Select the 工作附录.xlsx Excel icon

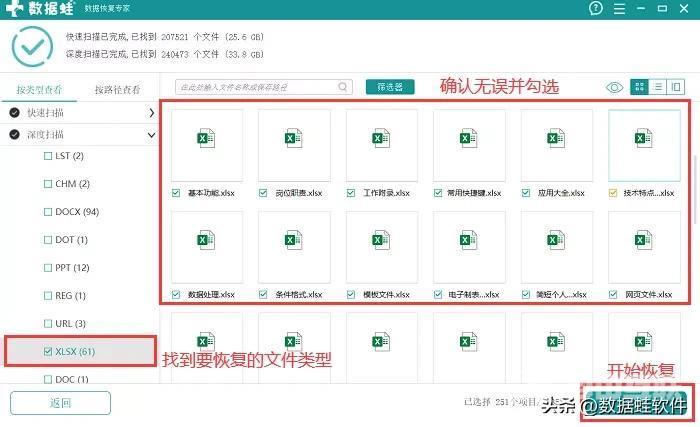point(381,138)
